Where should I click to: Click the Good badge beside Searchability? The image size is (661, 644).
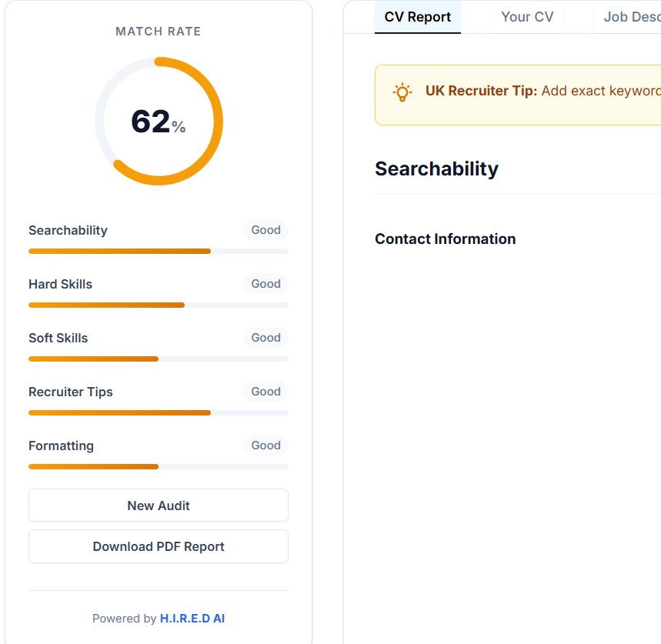tap(265, 230)
